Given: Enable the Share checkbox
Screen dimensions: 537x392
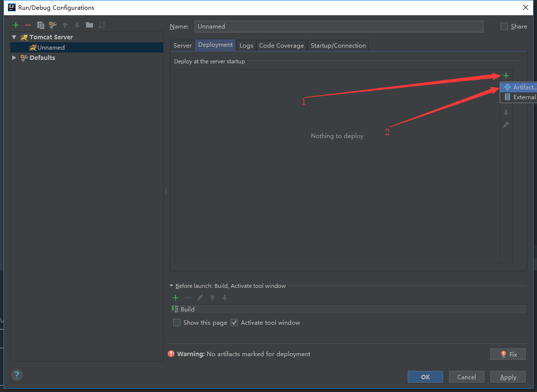Looking at the screenshot, I should [504, 27].
